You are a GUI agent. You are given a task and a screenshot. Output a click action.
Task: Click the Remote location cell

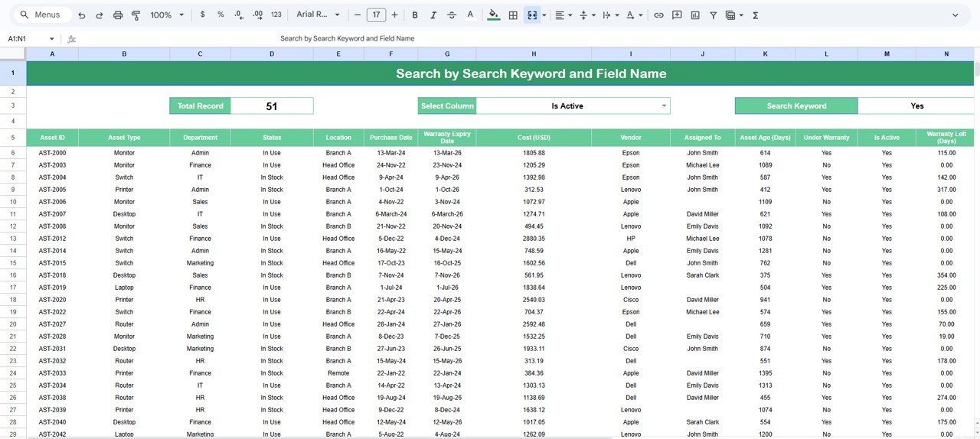tap(338, 373)
